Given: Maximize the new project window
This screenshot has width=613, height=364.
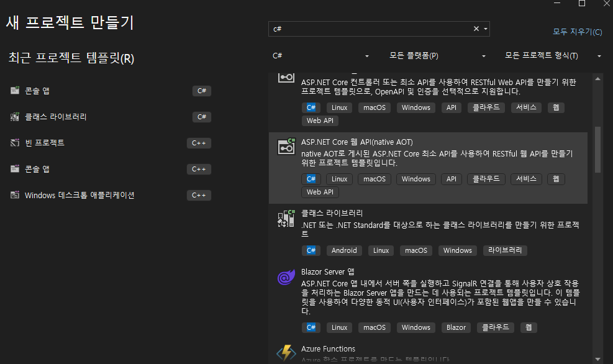Looking at the screenshot, I should pyautogui.click(x=582, y=4).
